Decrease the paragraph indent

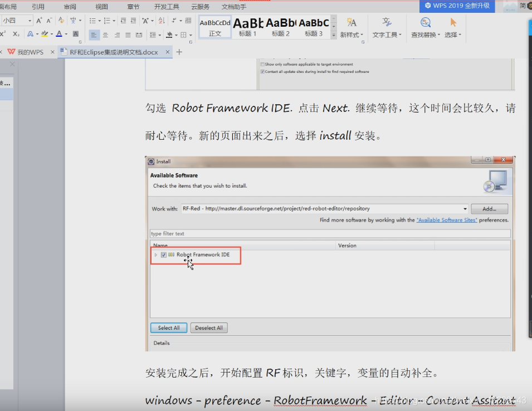click(x=123, y=21)
